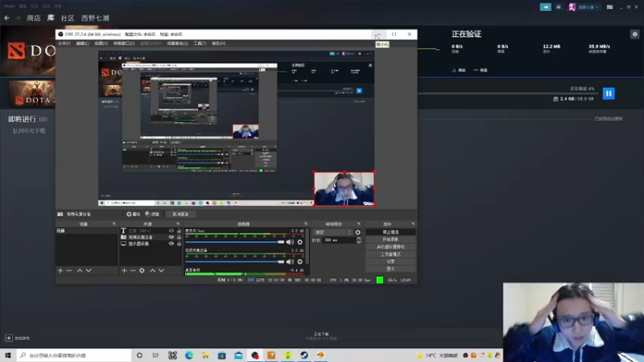Open Settings from OBS controls panel
644x362 pixels.
[390, 261]
